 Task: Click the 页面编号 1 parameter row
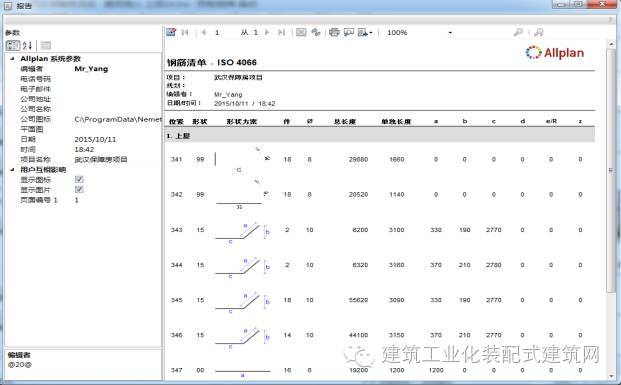pos(83,200)
